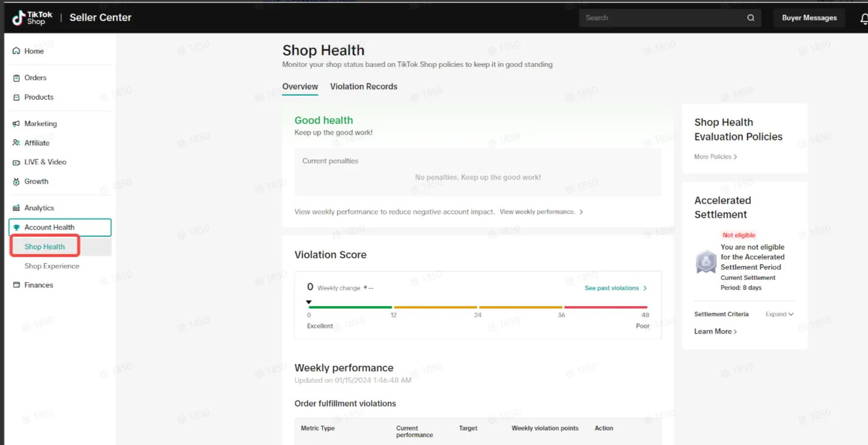
Task: Click the notification bell icon
Action: pyautogui.click(x=864, y=19)
